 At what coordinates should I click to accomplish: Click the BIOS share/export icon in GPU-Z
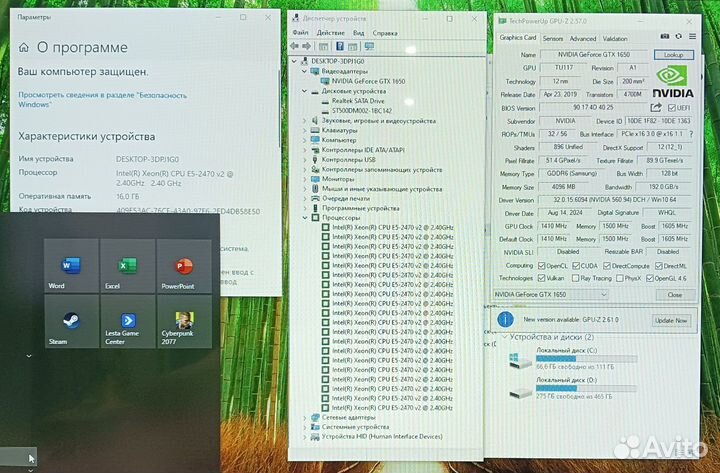click(656, 107)
